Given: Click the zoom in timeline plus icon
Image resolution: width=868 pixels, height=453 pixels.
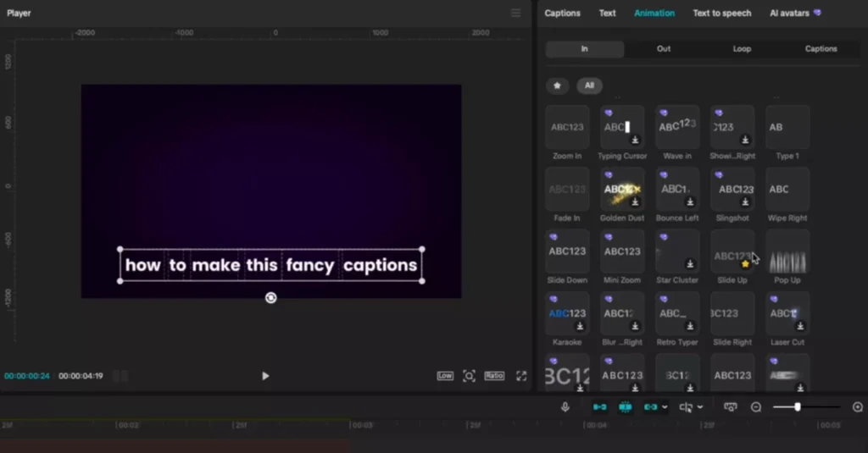Looking at the screenshot, I should coord(857,407).
